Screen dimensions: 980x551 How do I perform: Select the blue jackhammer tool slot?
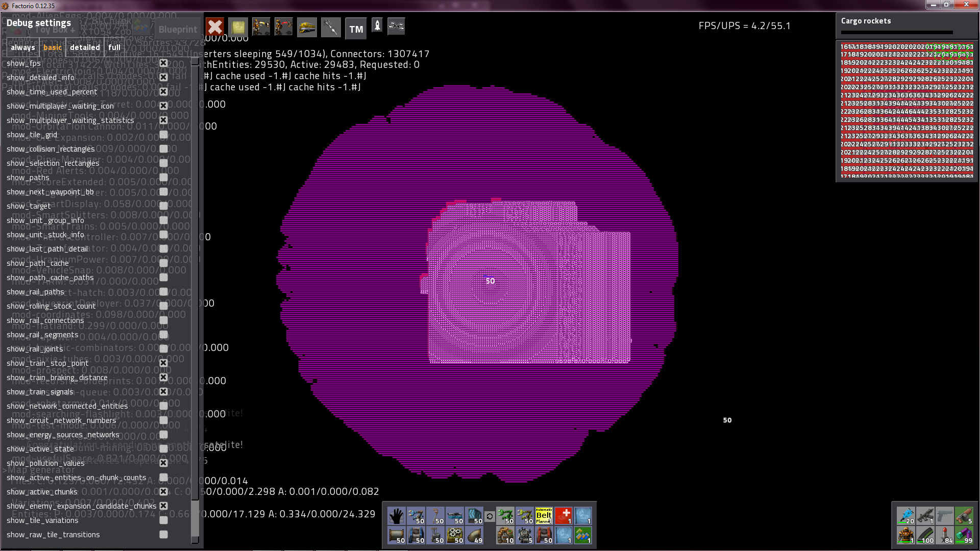click(x=906, y=516)
